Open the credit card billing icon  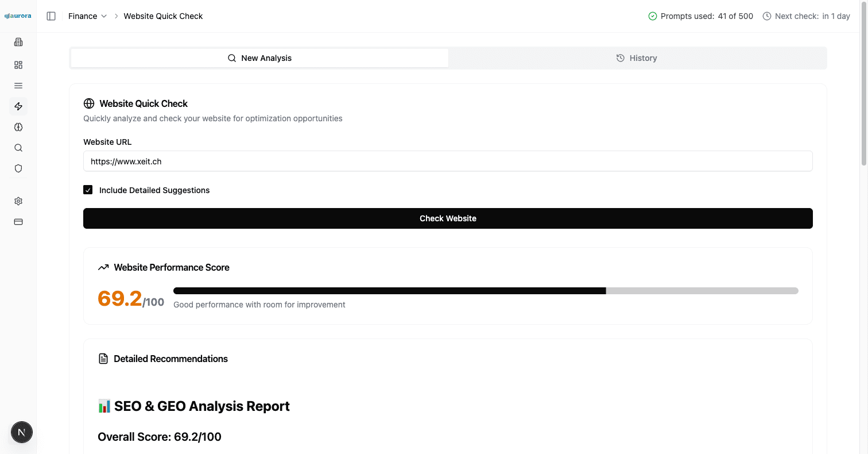[18, 222]
